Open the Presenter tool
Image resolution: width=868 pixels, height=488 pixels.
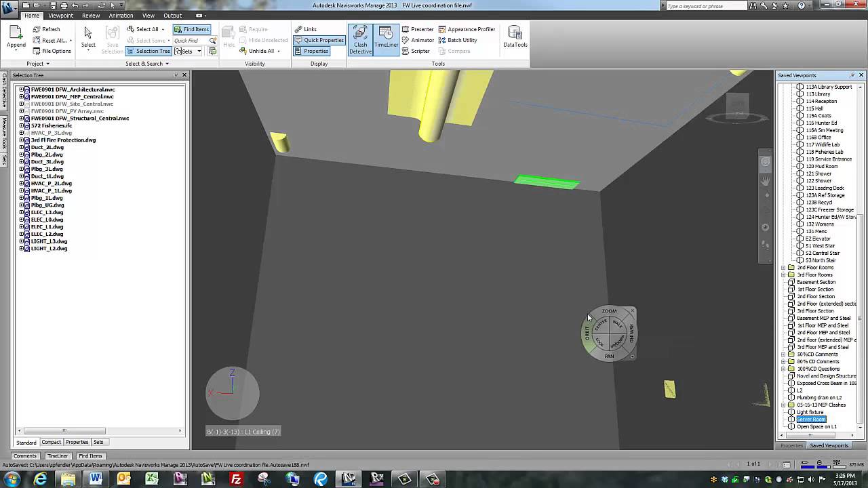click(x=418, y=29)
